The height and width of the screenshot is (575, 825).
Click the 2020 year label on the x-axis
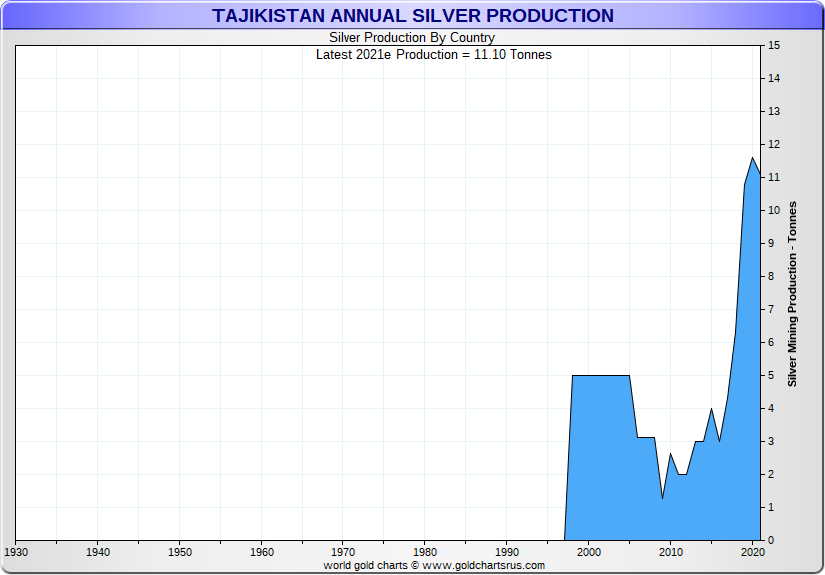752,551
